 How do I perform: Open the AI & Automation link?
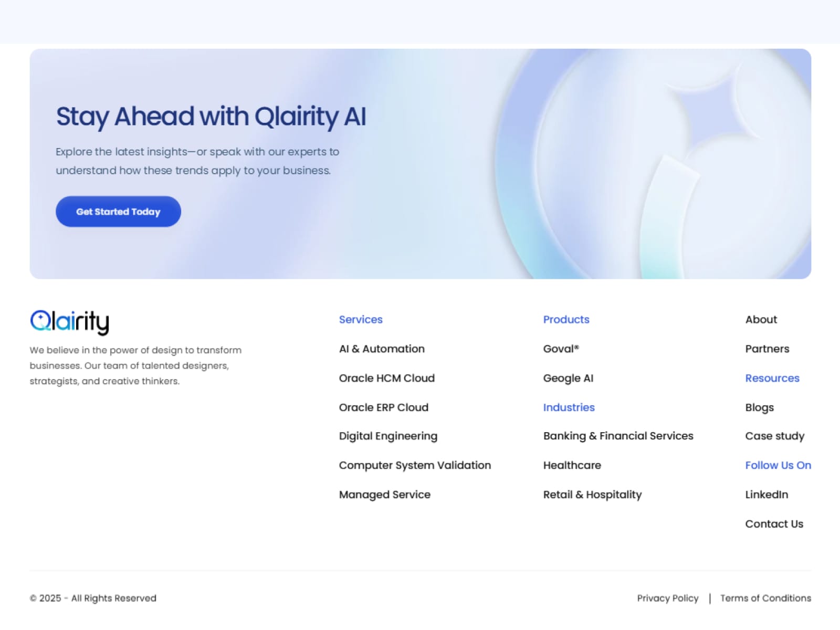coord(382,349)
